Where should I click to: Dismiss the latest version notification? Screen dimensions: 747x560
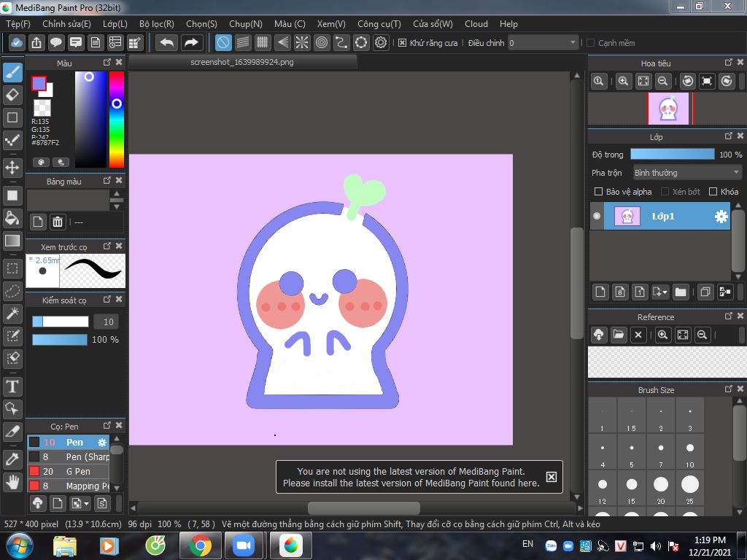[551, 477]
